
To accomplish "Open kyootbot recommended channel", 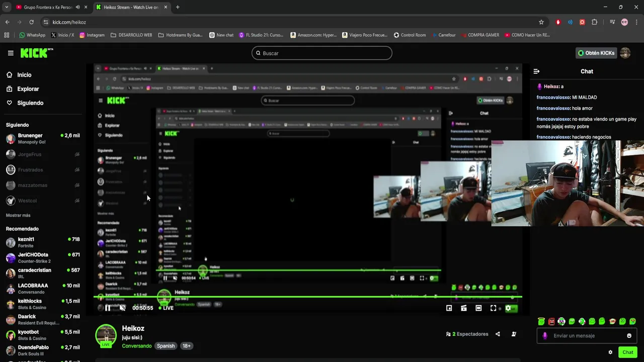I will [x=43, y=335].
